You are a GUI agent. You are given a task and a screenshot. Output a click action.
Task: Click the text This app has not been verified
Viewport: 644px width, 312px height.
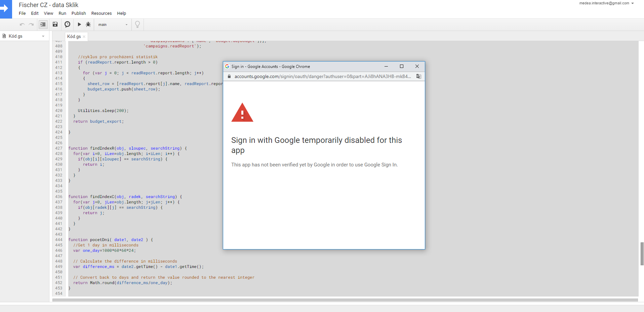pos(315,165)
